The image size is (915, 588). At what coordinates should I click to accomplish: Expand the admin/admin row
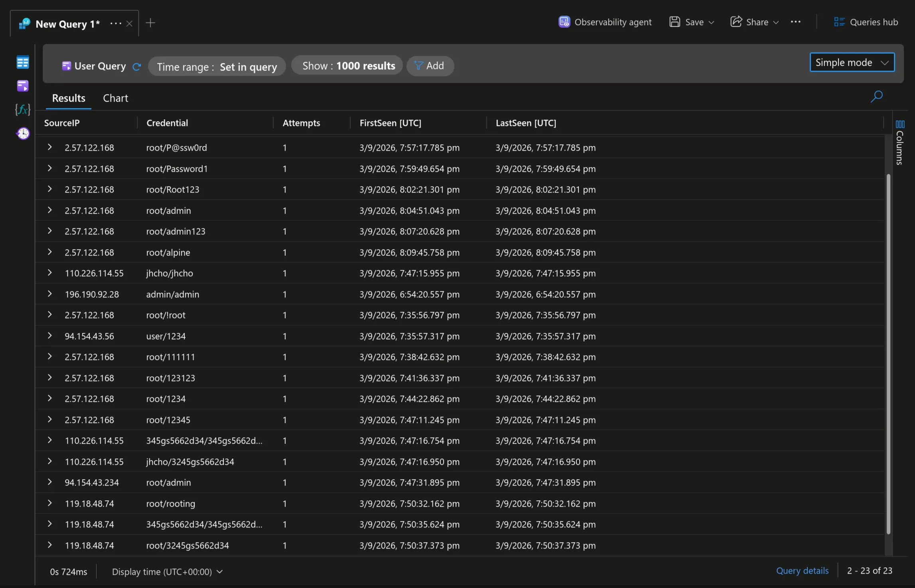tap(49, 294)
